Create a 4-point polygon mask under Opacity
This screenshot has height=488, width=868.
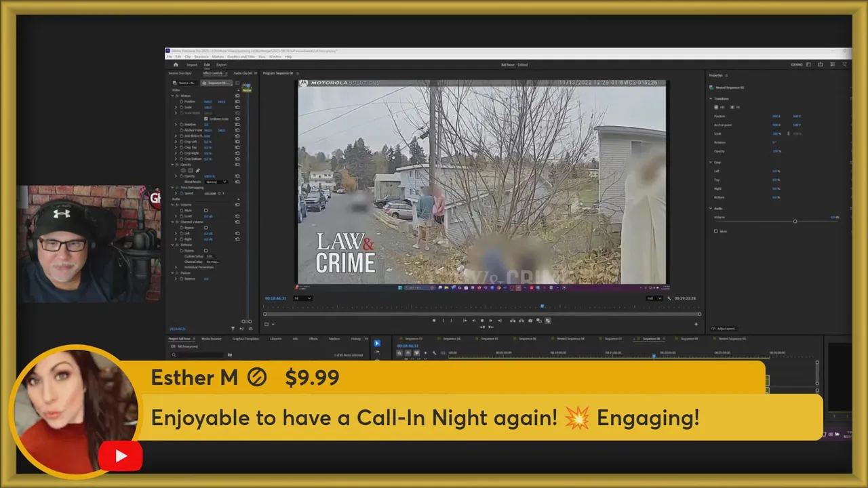[x=191, y=170]
